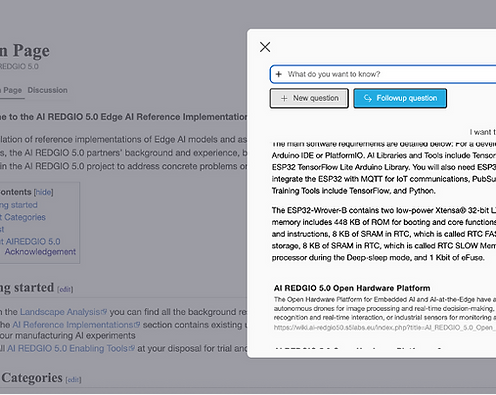The width and height of the screenshot is (496, 395).
Task: Click the 'ESP32-Wrover-B contains' answer paragraph
Action: pos(384,234)
